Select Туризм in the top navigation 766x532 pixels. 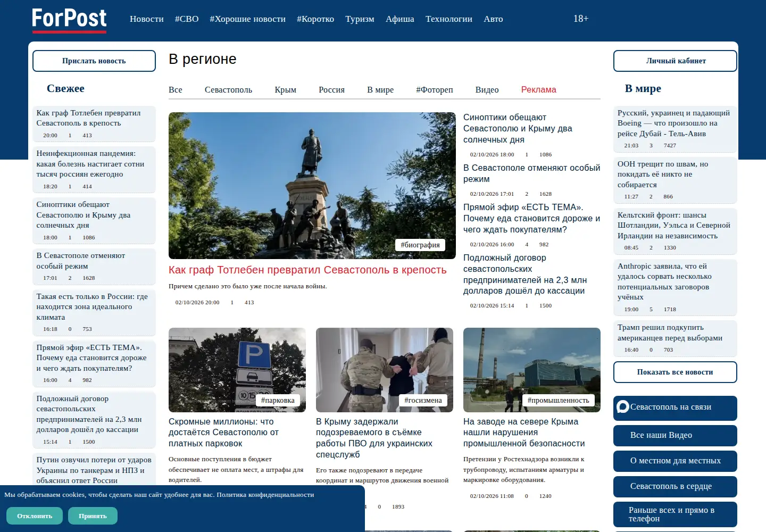pos(360,19)
